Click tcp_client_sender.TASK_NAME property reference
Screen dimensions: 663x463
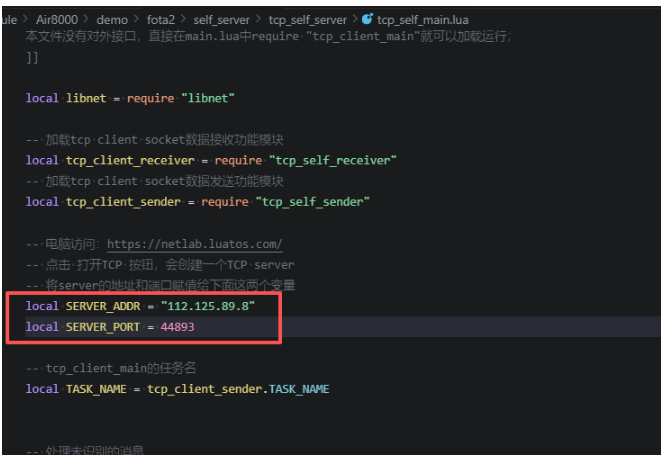pos(238,389)
